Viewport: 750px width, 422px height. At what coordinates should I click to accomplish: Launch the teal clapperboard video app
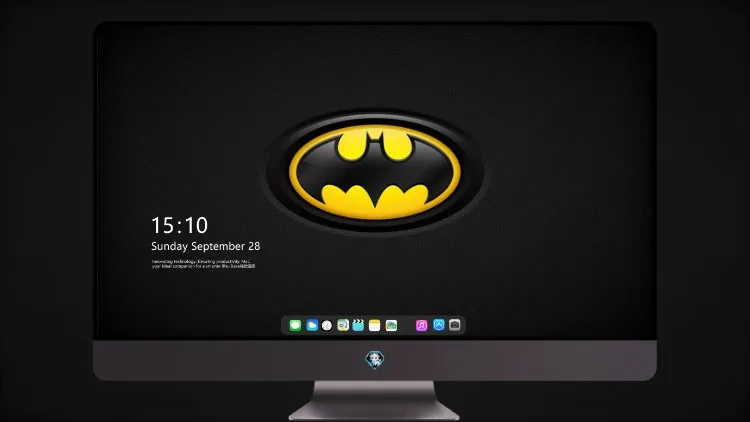click(358, 325)
